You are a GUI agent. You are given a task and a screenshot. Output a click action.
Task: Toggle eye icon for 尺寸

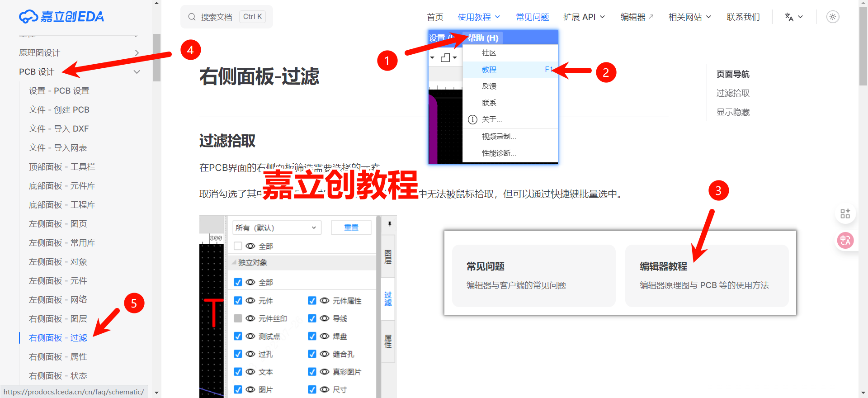pyautogui.click(x=325, y=389)
